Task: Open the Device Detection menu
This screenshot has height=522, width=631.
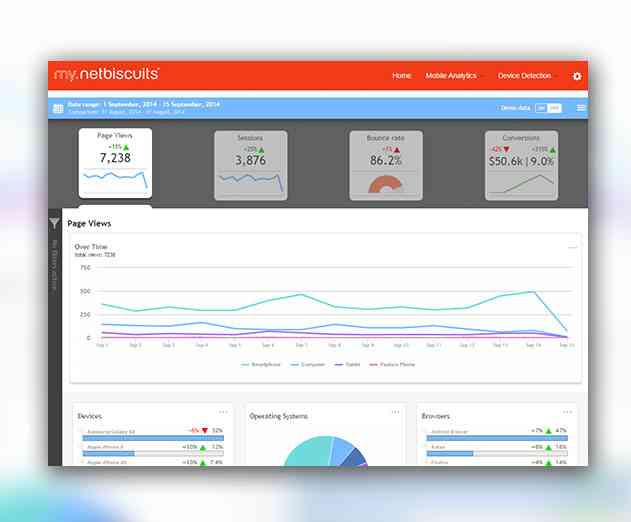Action: tap(524, 76)
